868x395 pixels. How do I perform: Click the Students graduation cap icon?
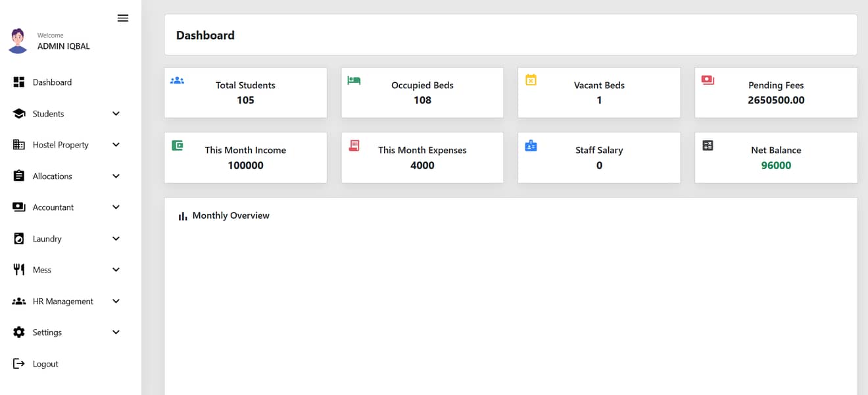pos(19,114)
